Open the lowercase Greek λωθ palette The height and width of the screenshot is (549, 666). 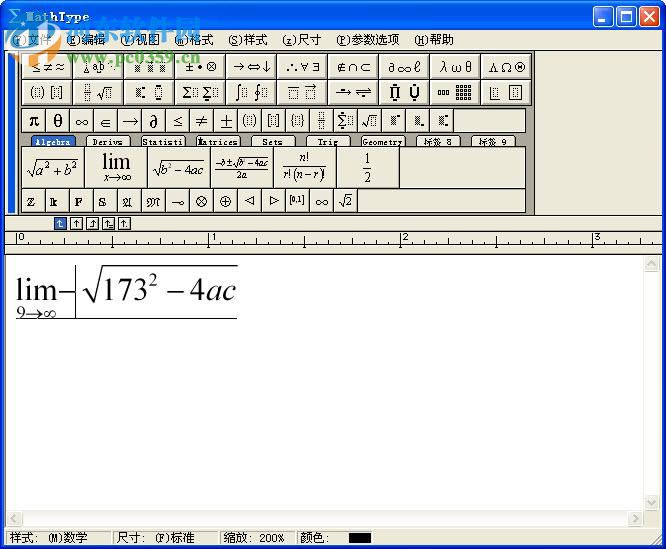[x=456, y=67]
